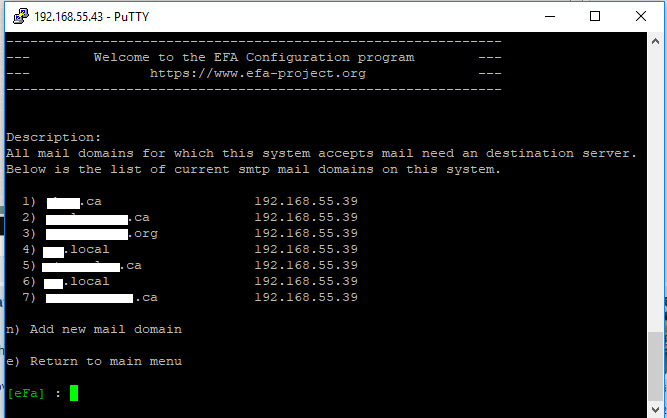This screenshot has height=418, width=667.
Task: Click the scrollbar up arrow
Action: [655, 42]
